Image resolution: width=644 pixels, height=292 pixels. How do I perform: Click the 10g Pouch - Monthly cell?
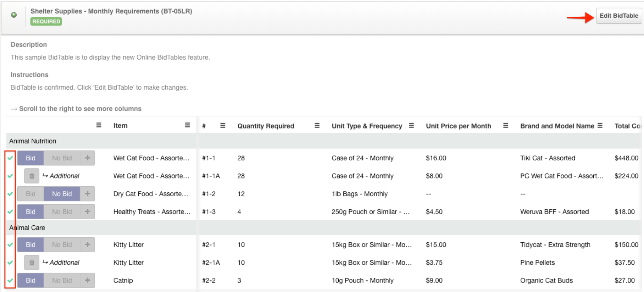[x=362, y=280]
